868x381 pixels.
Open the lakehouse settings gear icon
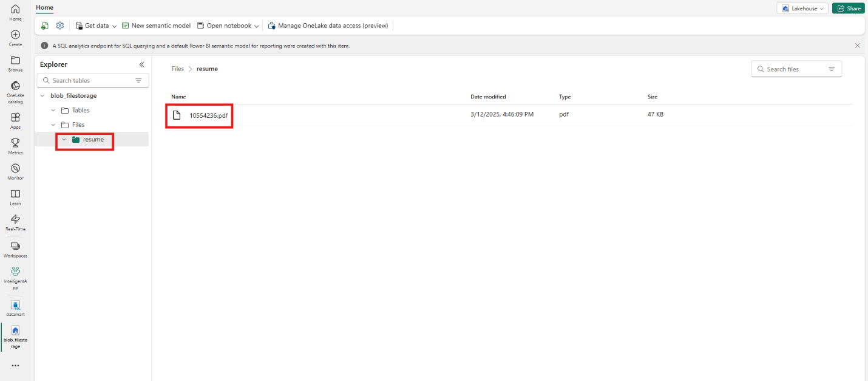point(59,26)
